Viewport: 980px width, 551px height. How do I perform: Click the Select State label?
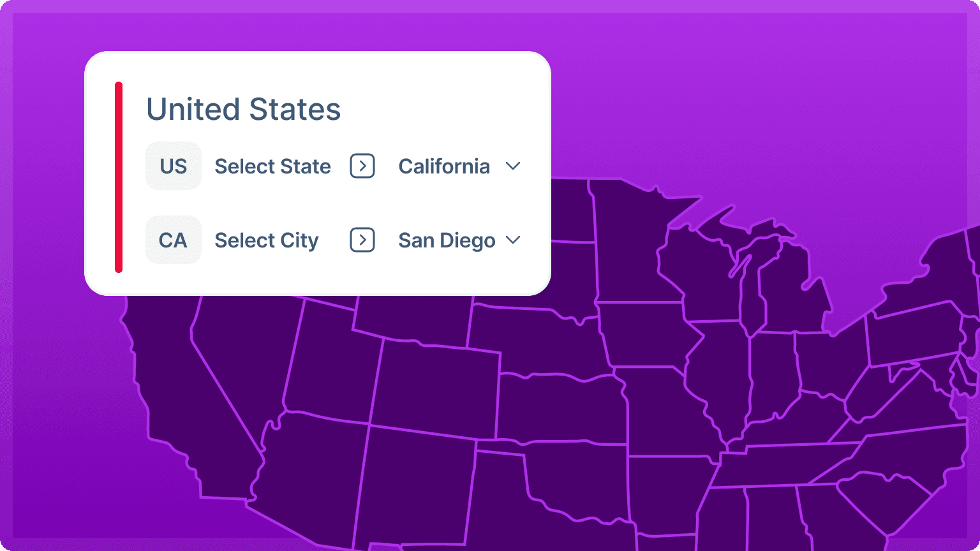272,166
